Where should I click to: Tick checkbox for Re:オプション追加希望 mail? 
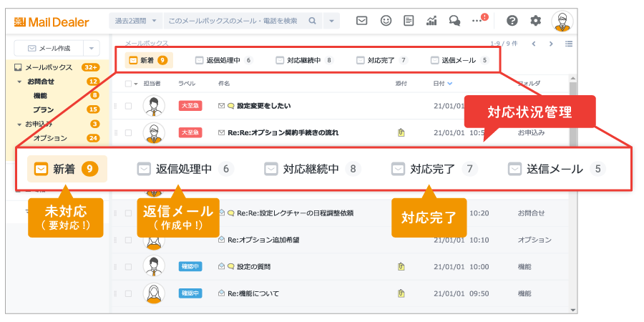(x=129, y=240)
